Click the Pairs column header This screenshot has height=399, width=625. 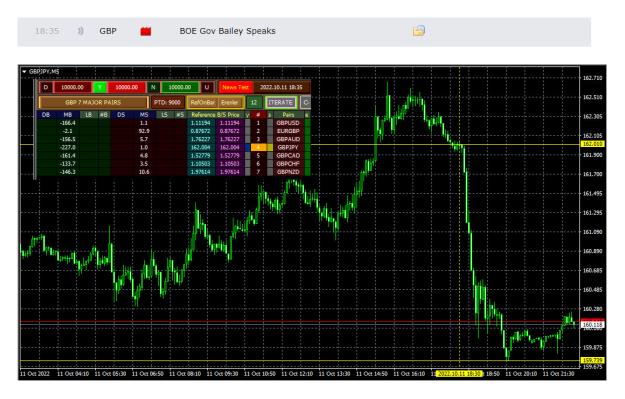point(288,115)
